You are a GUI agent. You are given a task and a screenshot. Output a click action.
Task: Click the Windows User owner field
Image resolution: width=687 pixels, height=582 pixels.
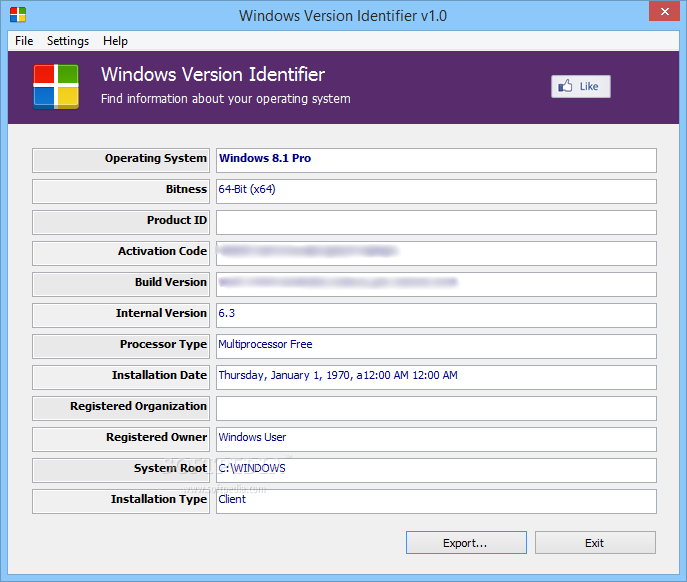coord(436,440)
